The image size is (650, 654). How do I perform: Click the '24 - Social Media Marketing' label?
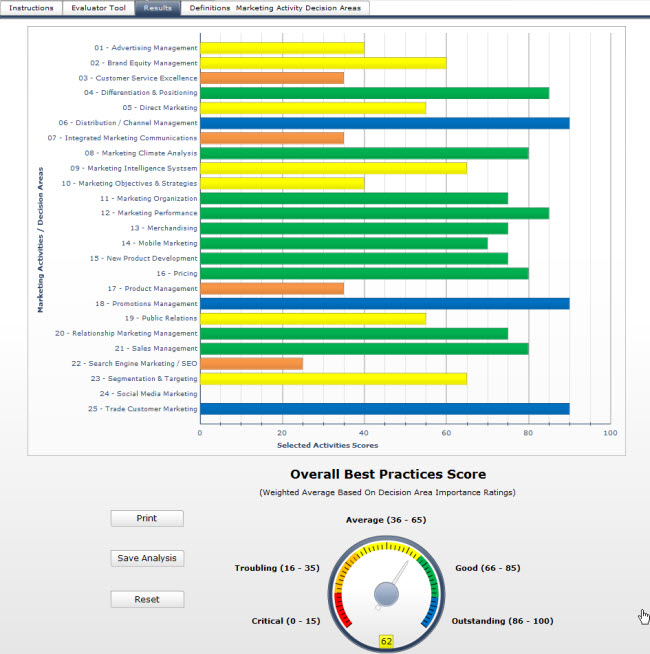click(x=149, y=394)
